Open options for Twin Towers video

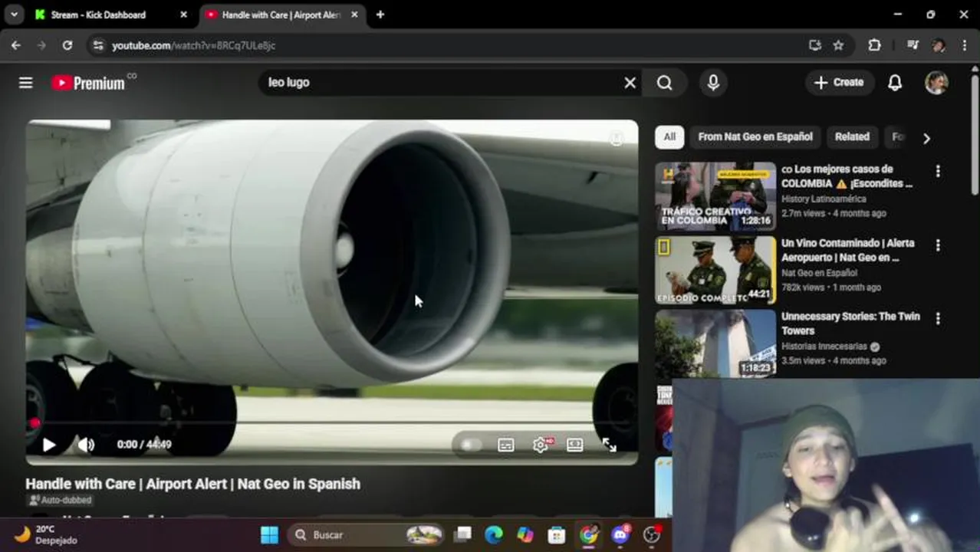(x=937, y=318)
